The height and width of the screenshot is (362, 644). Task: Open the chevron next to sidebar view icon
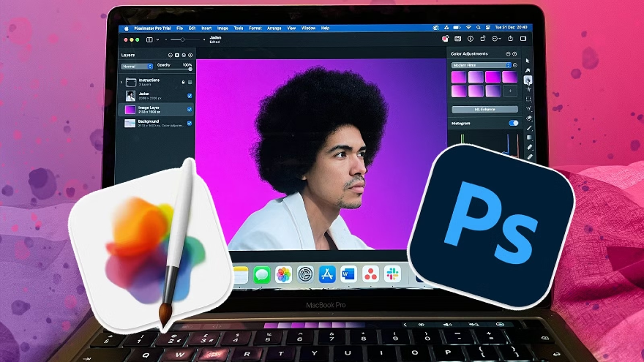[158, 39]
